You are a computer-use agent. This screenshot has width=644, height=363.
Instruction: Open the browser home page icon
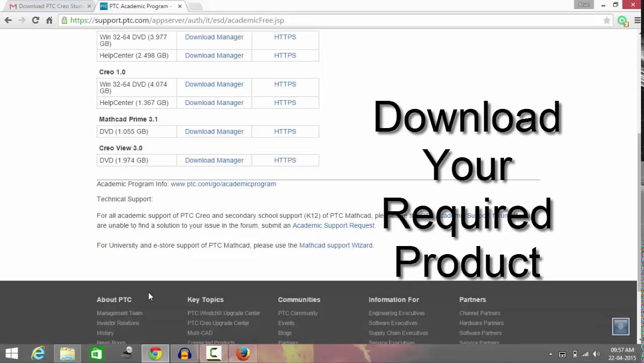click(x=49, y=20)
